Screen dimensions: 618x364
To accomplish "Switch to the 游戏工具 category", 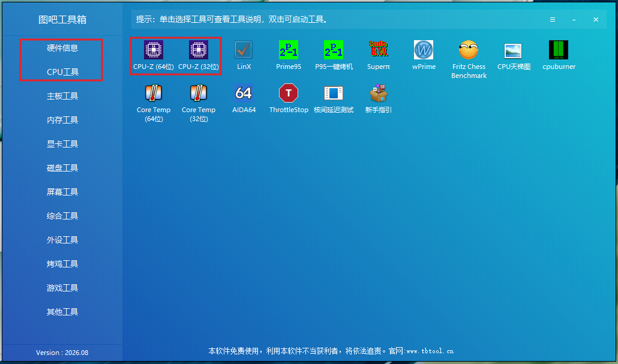I will tap(62, 288).
